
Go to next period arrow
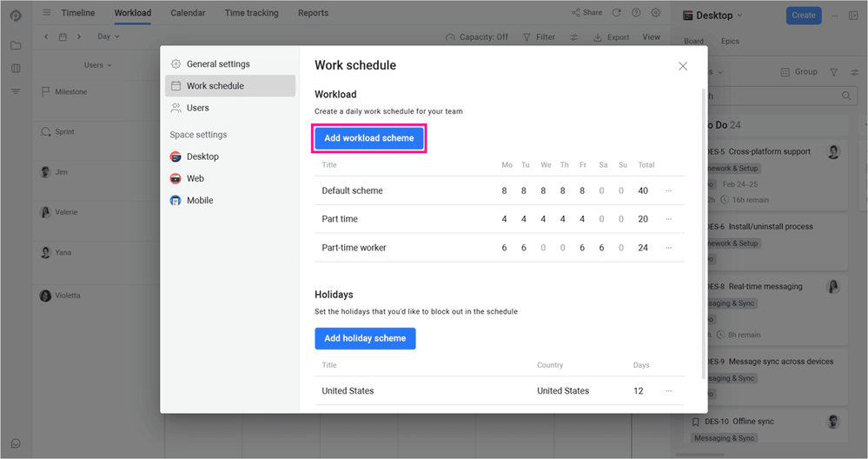point(79,37)
